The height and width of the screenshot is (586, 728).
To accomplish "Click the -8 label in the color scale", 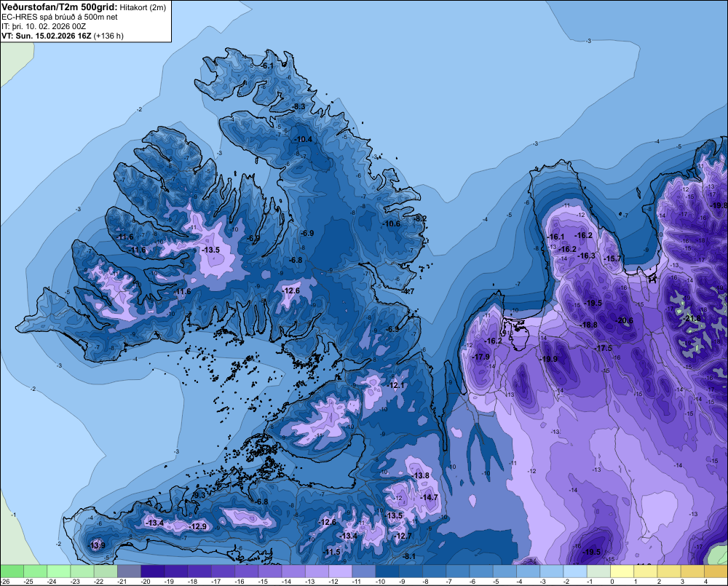I will 427,582.
